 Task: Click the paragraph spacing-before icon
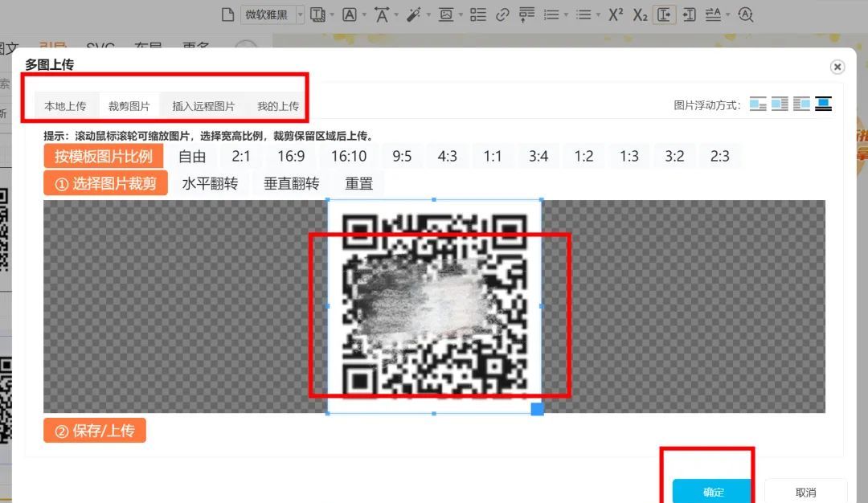pos(526,14)
